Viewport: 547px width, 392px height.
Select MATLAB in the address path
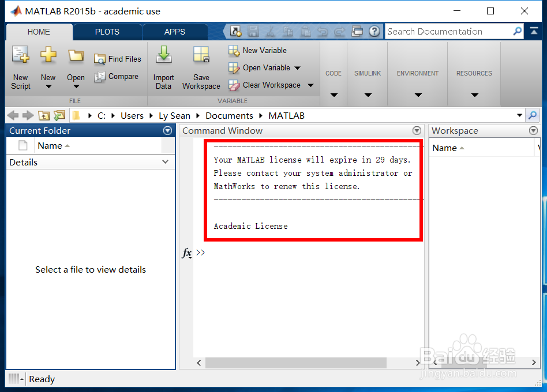286,116
